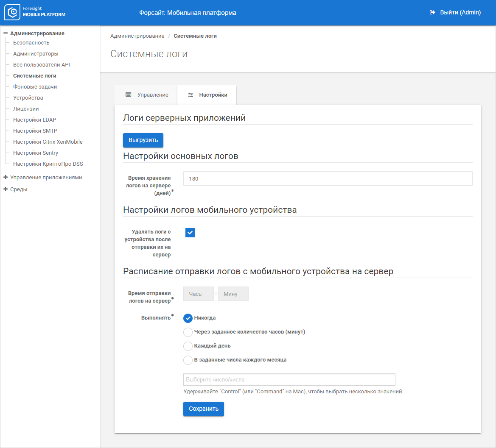Click the log retention days field
Viewport: 496px width, 448px height.
328,178
